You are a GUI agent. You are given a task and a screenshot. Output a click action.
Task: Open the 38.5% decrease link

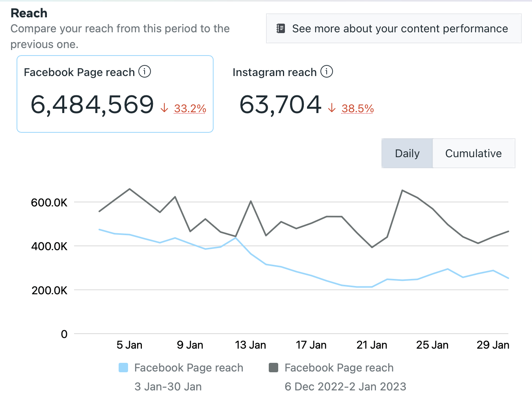pyautogui.click(x=357, y=108)
